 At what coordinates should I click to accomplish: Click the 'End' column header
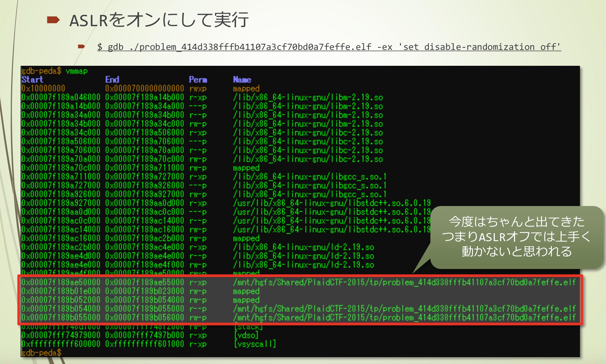coord(112,80)
